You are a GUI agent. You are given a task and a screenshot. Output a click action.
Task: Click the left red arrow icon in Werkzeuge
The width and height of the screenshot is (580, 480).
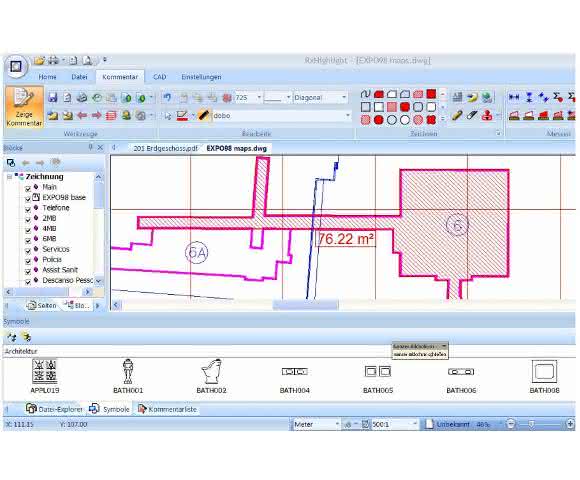point(82,116)
